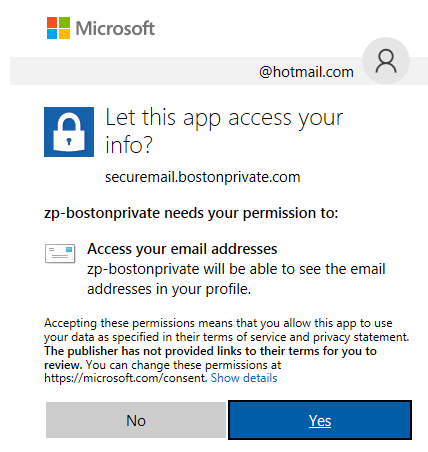This screenshot has width=428, height=452.
Task: Click the permission description about profile addresses
Action: tap(236, 279)
